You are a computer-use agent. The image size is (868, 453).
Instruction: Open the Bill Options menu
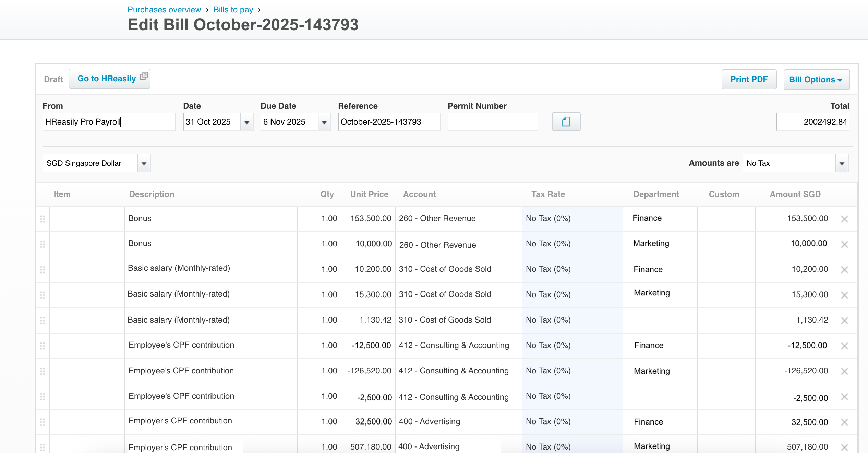[816, 80]
